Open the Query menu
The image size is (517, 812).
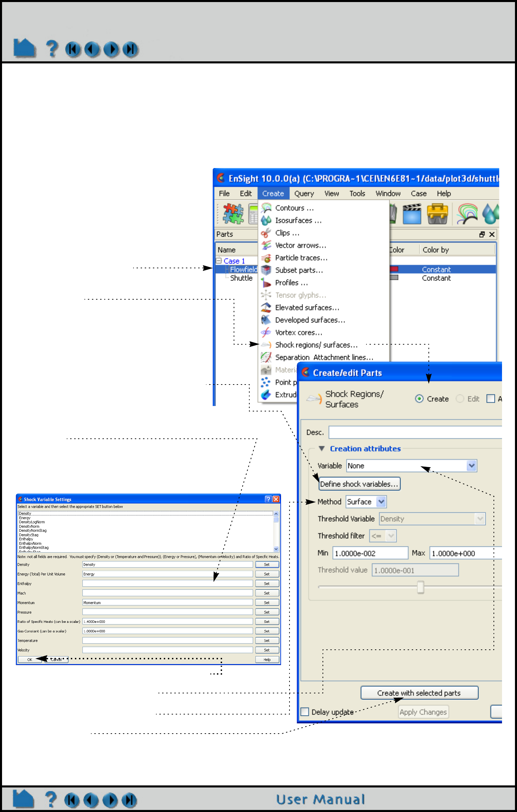304,194
